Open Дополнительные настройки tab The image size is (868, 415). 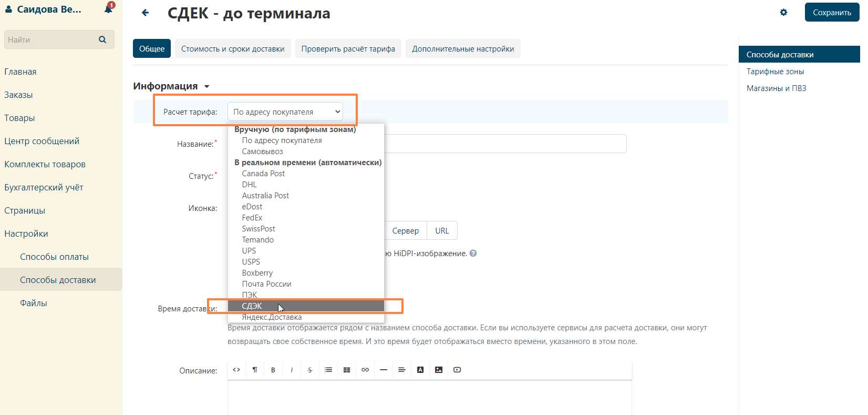click(463, 48)
